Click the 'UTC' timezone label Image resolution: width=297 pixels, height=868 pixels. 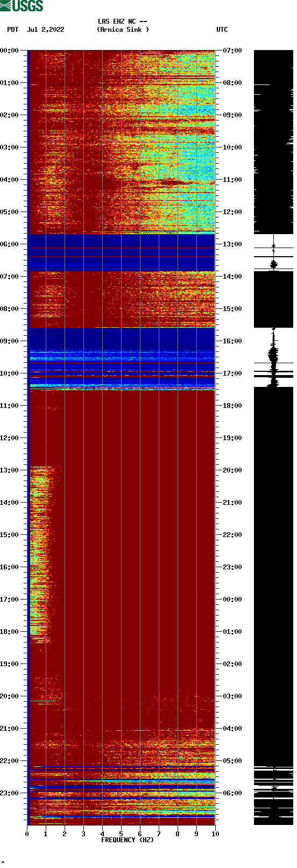click(x=222, y=30)
